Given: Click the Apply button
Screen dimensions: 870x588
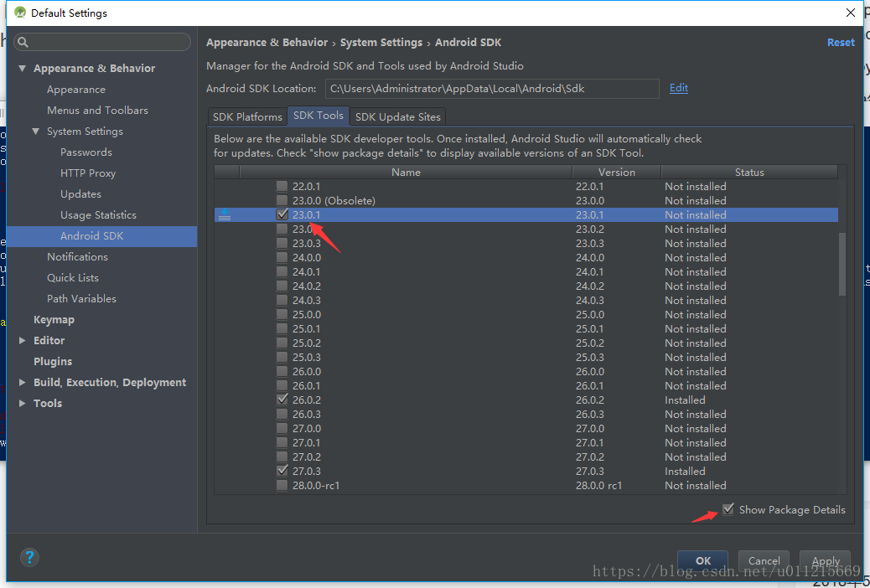Looking at the screenshot, I should [x=825, y=561].
